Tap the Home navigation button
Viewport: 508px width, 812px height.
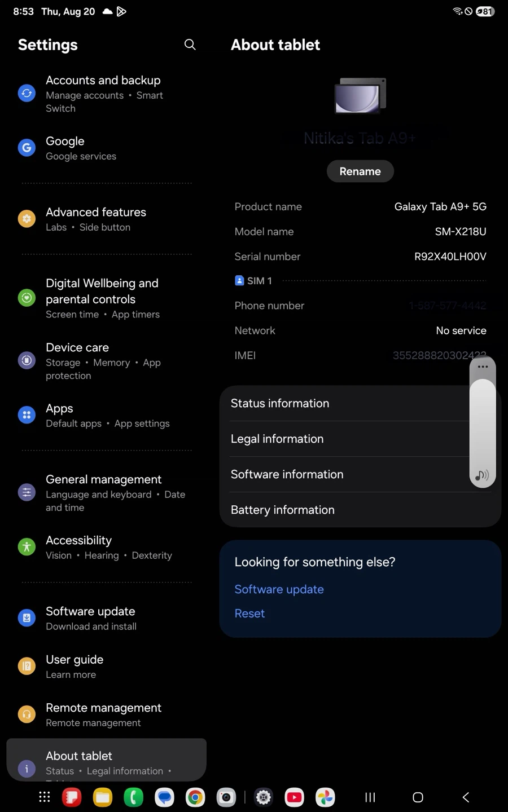(x=418, y=797)
